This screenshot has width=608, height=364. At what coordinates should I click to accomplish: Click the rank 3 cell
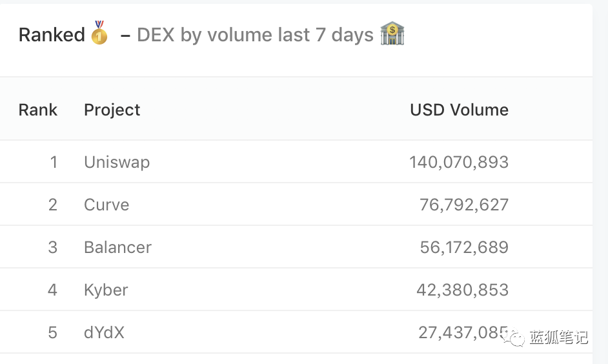(53, 247)
